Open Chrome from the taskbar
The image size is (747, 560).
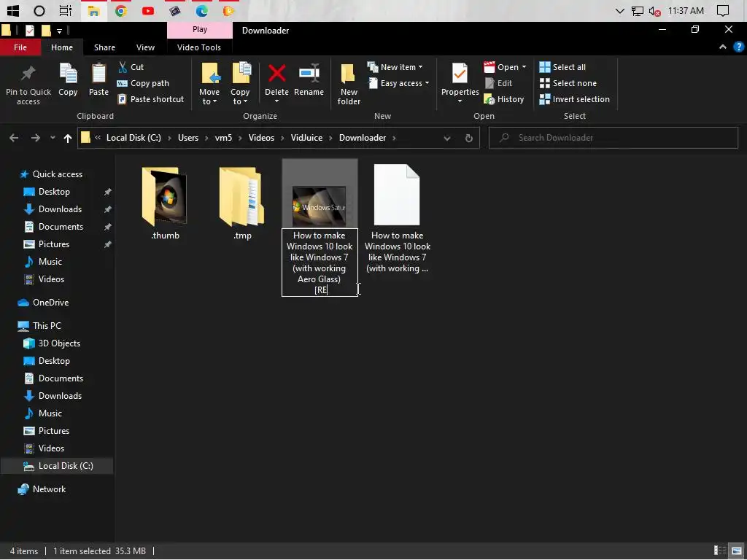pyautogui.click(x=121, y=10)
